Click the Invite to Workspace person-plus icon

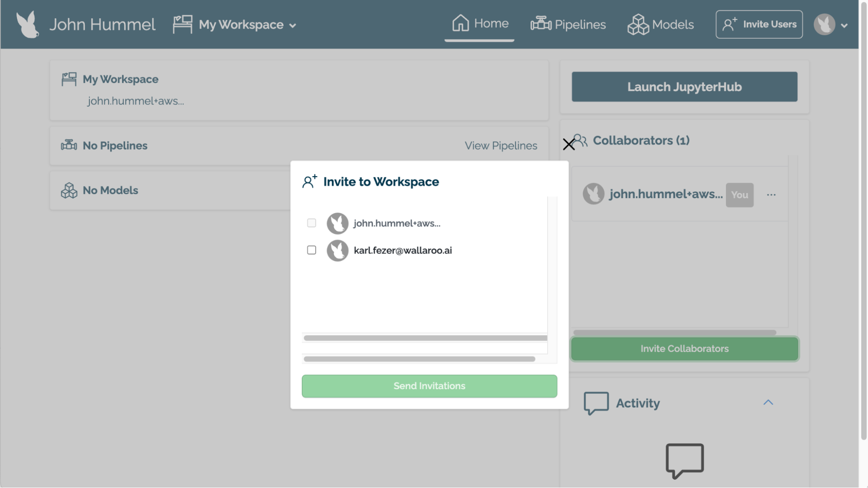tap(310, 181)
